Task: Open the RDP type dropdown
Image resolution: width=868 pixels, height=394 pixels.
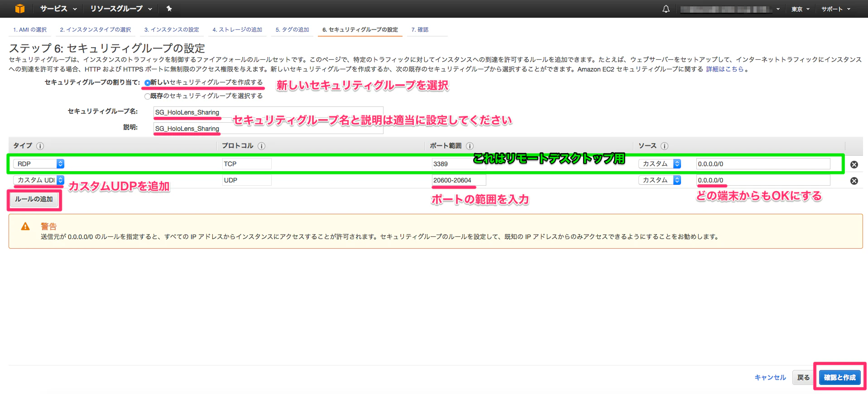Action: (x=38, y=164)
